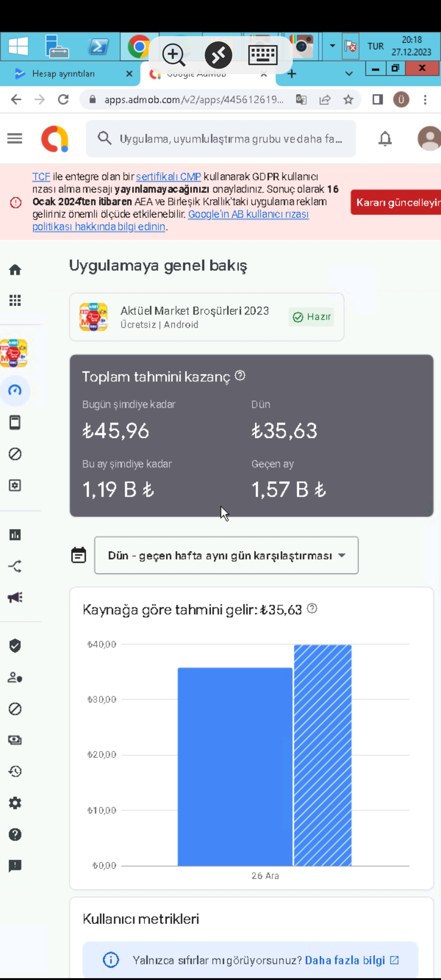This screenshot has width=441, height=980.
Task: Open the all apps grid icon
Action: (x=15, y=301)
